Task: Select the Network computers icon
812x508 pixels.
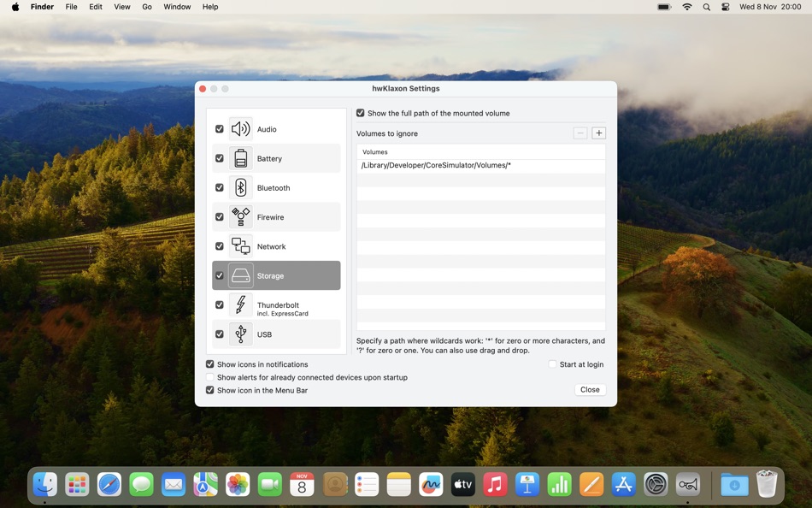Action: point(241,246)
